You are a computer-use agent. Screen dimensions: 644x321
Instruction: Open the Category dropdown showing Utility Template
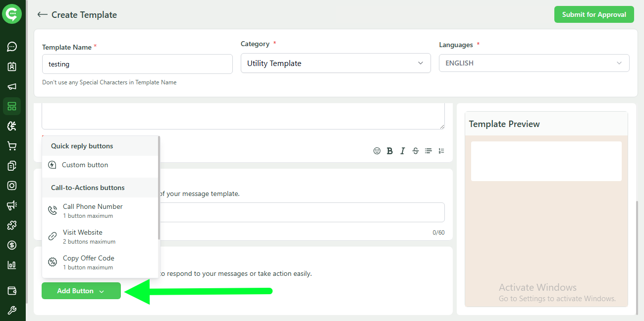[335, 63]
